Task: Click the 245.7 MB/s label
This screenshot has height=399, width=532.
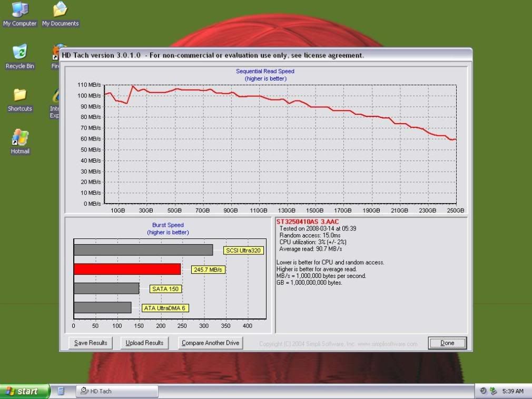Action: click(208, 270)
